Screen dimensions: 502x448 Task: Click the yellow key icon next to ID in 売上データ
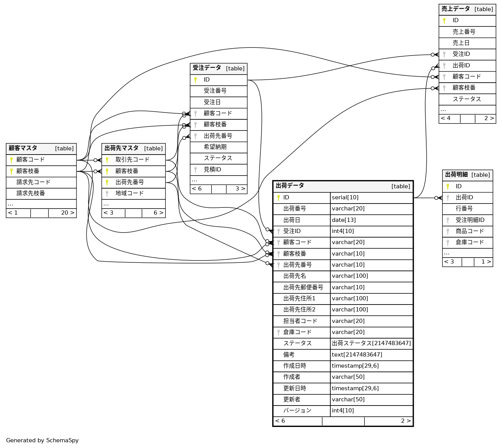(x=444, y=21)
